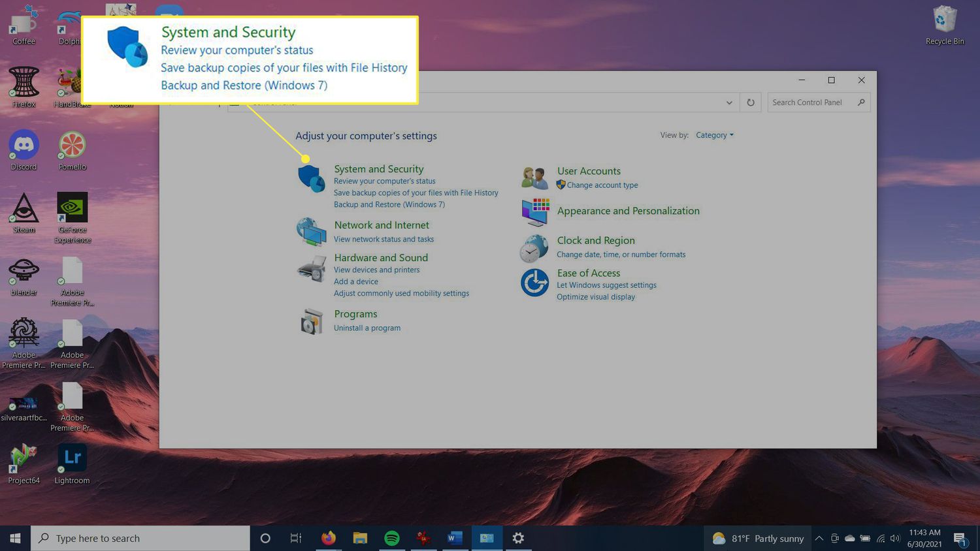Click Change account type link
The width and height of the screenshot is (980, 551).
click(x=602, y=185)
